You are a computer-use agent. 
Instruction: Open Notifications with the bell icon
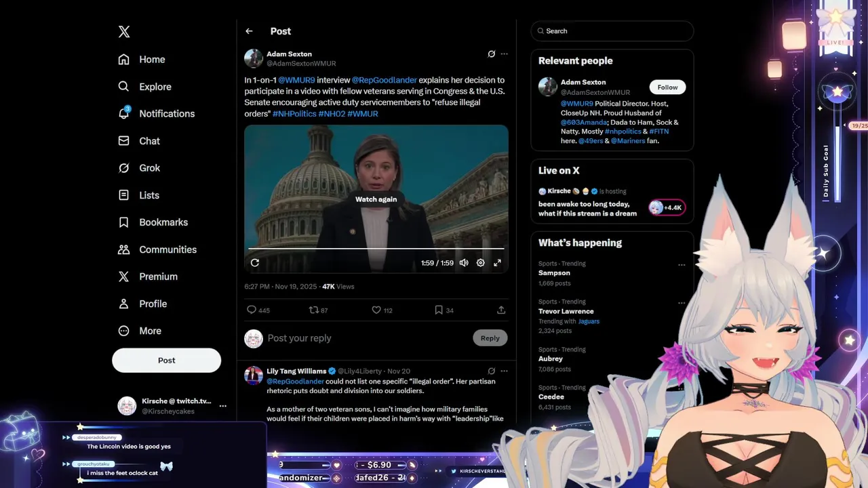(x=156, y=114)
